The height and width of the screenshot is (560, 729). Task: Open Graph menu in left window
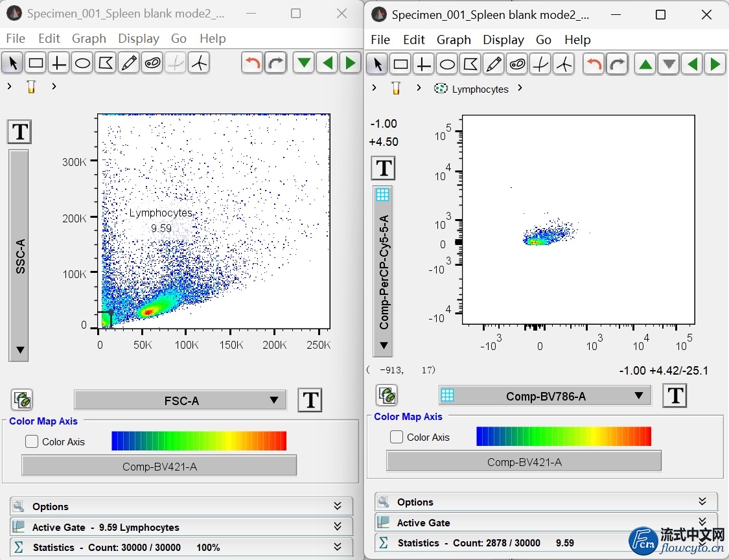pos(89,38)
